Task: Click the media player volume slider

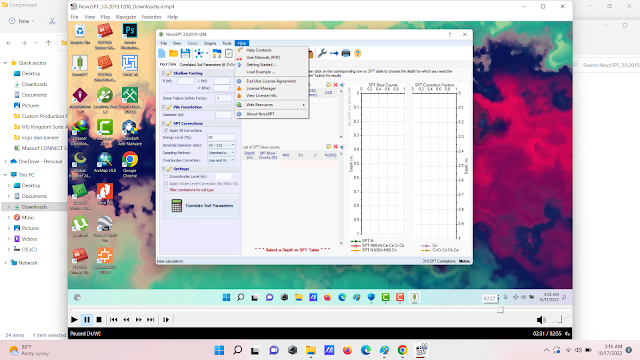Action: point(560,320)
